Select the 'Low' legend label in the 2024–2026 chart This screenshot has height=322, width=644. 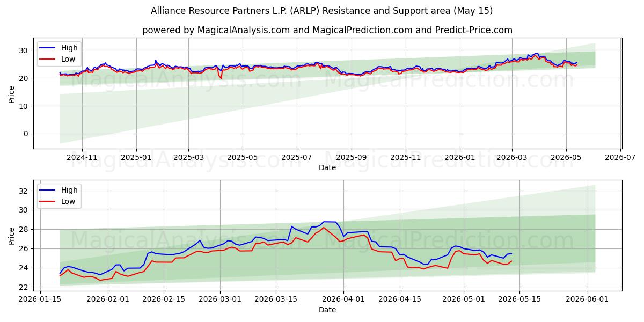[68, 60]
